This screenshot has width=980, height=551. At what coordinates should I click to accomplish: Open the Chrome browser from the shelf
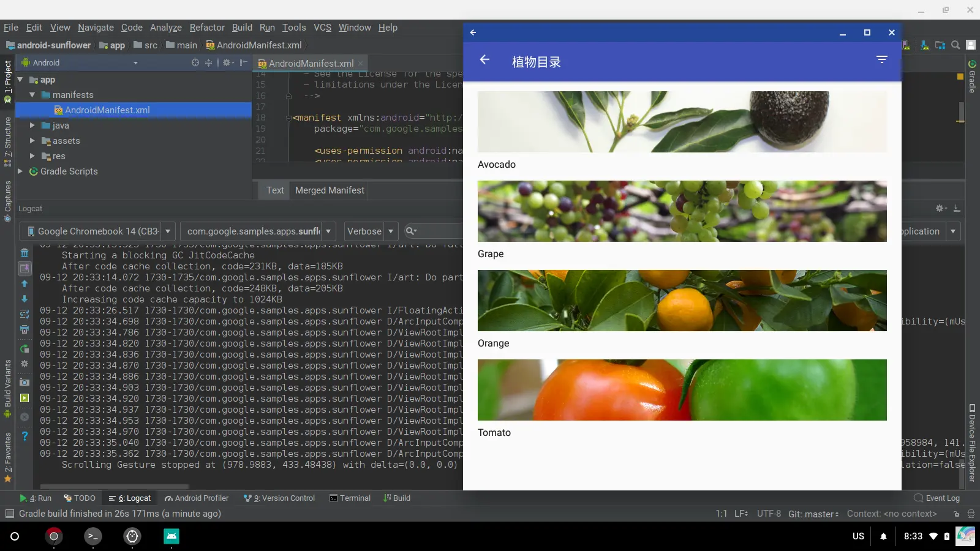tap(54, 536)
